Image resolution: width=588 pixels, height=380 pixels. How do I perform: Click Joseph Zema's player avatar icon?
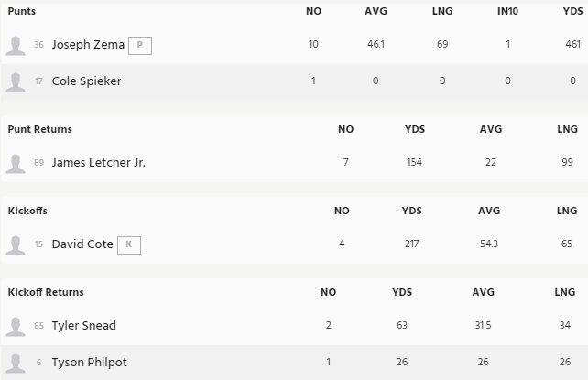tap(16, 46)
